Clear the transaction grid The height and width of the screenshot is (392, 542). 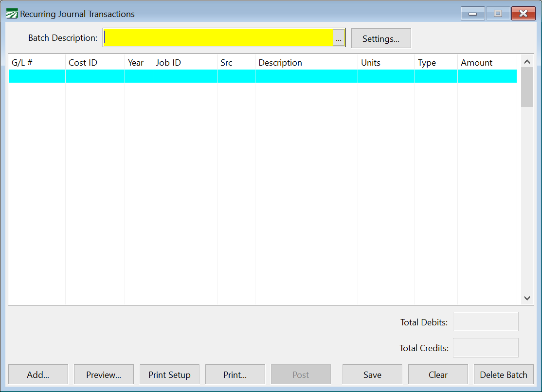438,374
